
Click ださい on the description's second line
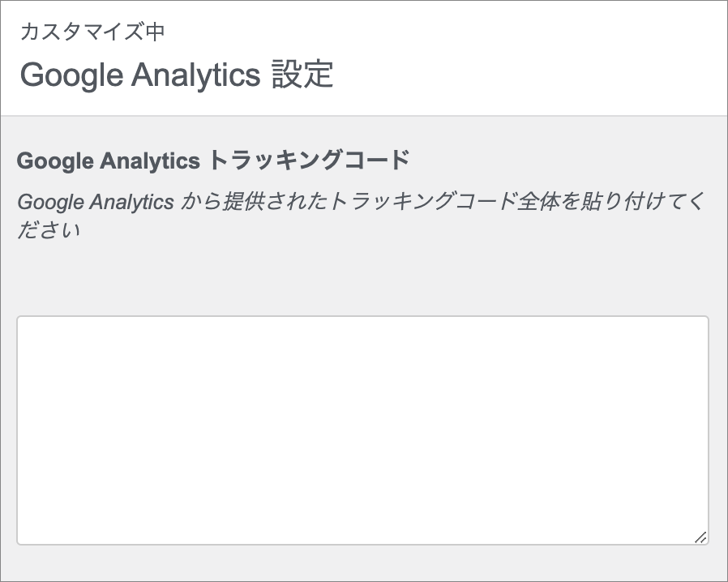click(x=49, y=230)
